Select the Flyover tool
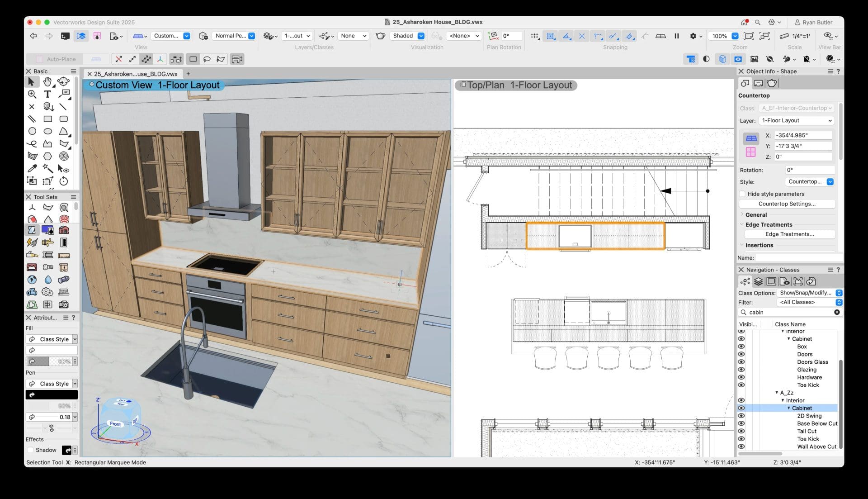Screen dimensions: 868x499 [63, 81]
